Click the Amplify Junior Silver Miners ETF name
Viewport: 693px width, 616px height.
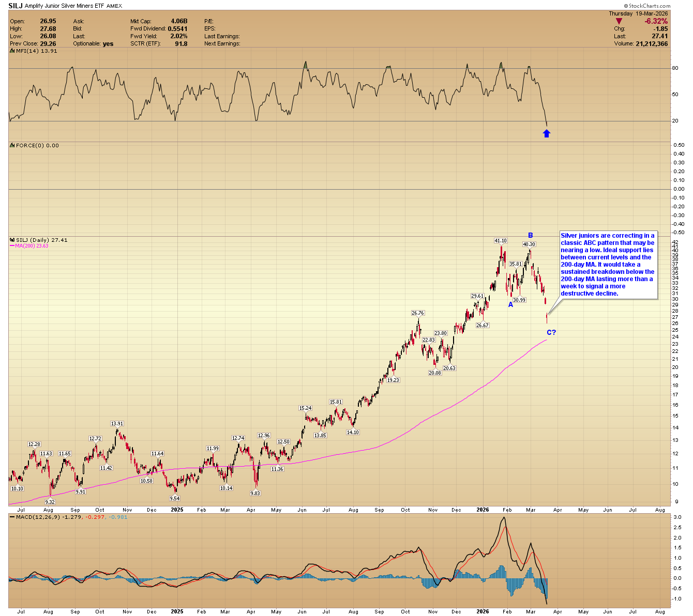pos(65,6)
